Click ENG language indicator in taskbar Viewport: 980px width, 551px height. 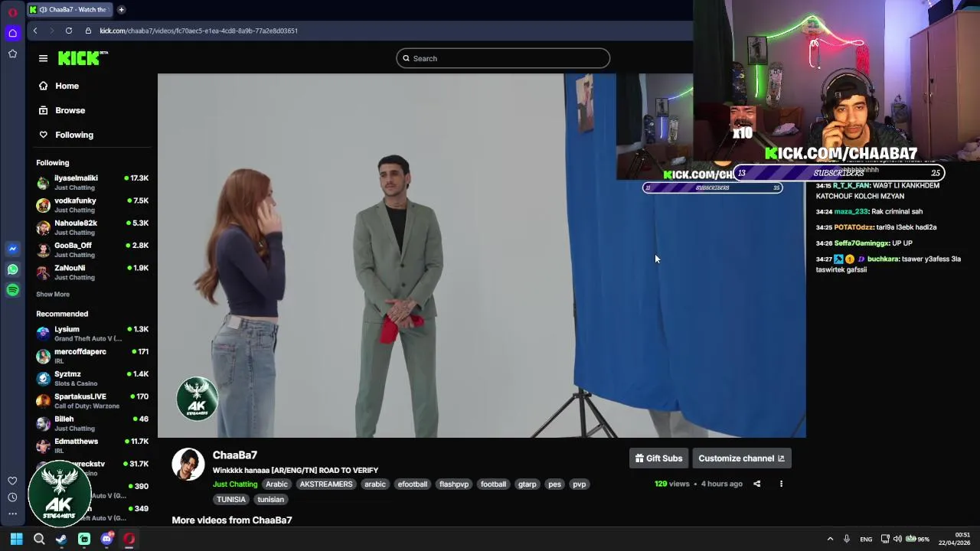click(x=866, y=540)
